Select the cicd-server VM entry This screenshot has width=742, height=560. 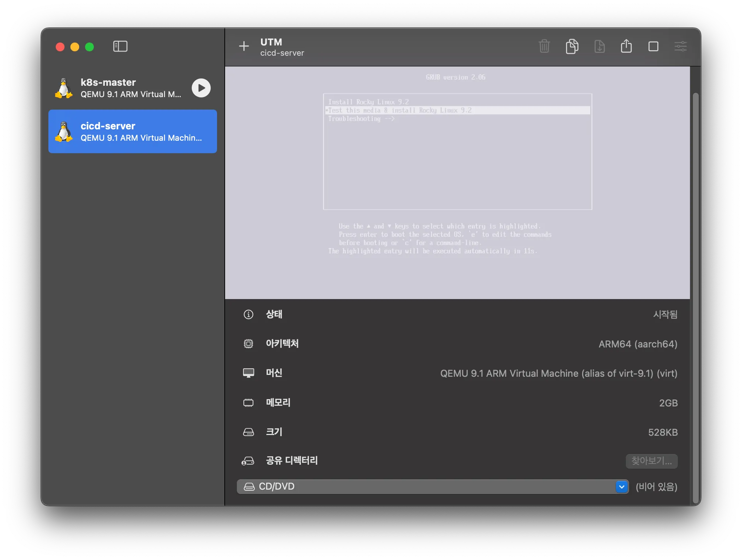point(133,132)
